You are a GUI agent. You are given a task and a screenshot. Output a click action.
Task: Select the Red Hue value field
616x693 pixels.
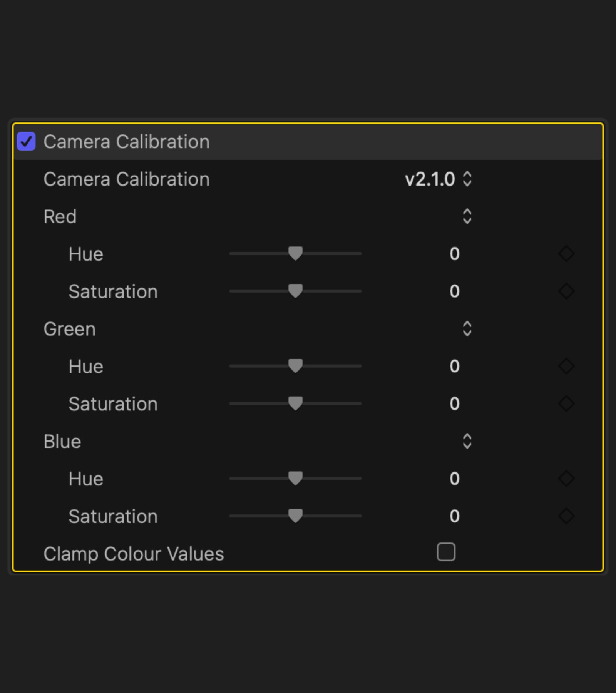(x=454, y=254)
